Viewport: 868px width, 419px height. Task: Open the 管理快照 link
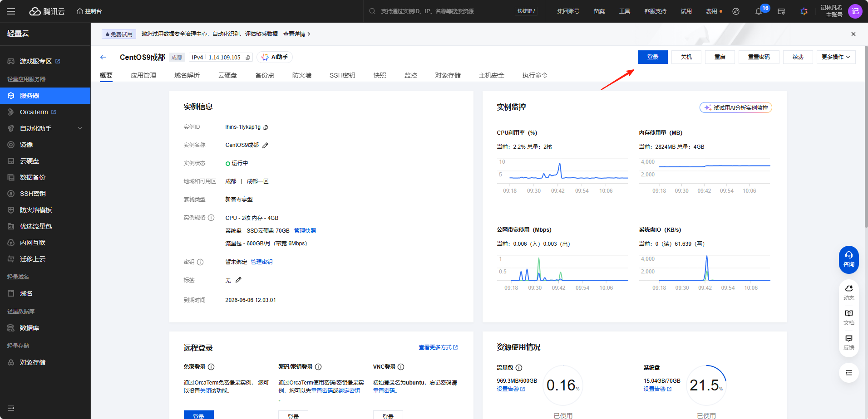click(305, 231)
